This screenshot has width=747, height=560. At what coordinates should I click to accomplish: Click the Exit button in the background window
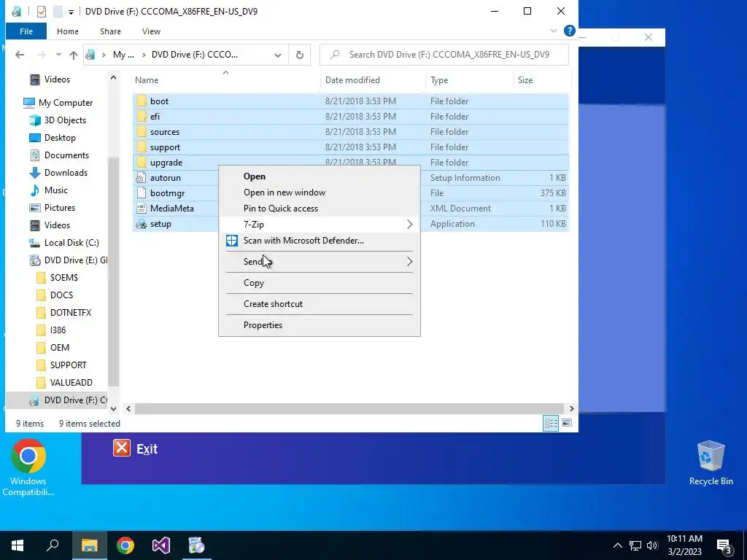(x=135, y=448)
